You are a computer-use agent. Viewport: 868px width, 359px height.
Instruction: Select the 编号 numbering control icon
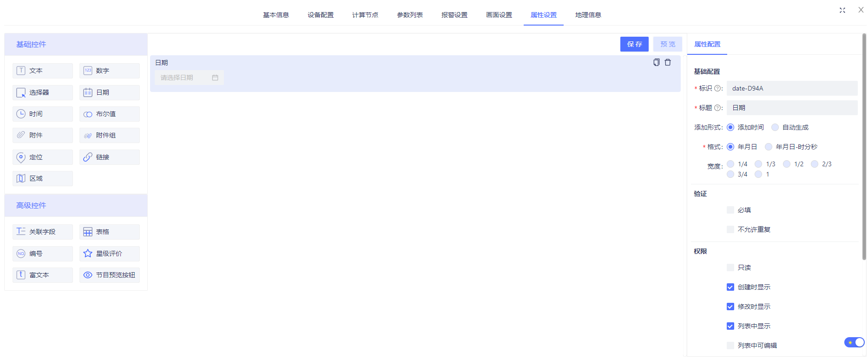pyautogui.click(x=21, y=253)
